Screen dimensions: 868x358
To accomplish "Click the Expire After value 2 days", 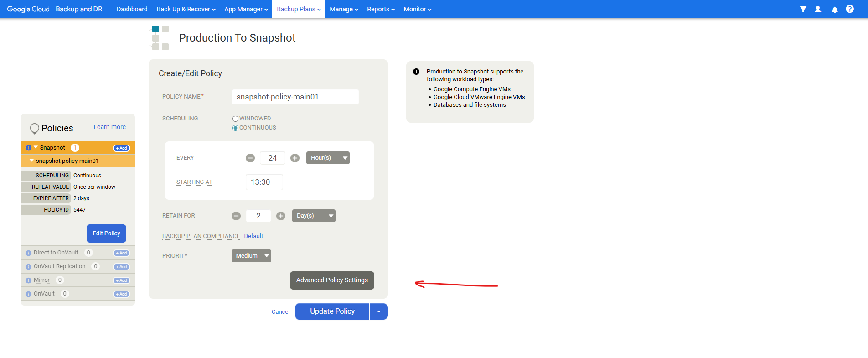I will [82, 198].
